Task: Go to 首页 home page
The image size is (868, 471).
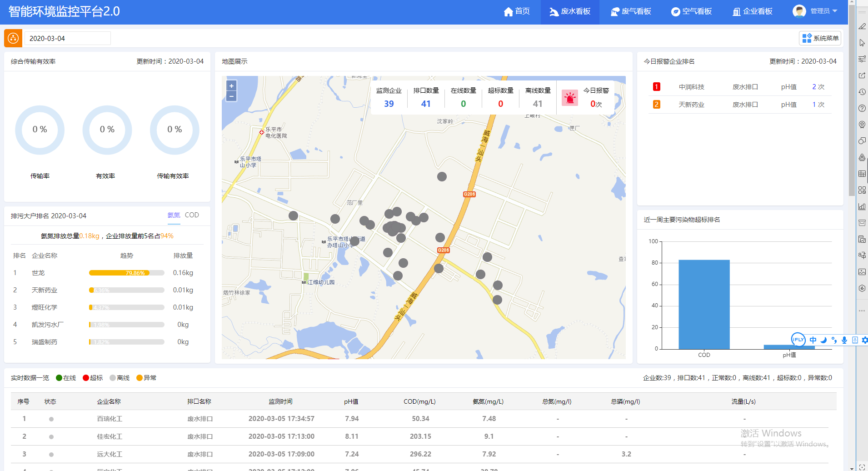Action: 517,11
